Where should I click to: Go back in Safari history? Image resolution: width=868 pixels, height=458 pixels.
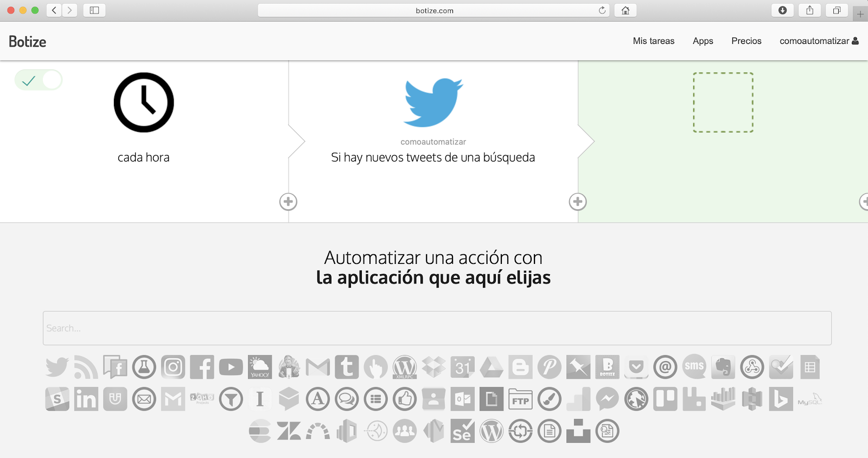click(54, 10)
